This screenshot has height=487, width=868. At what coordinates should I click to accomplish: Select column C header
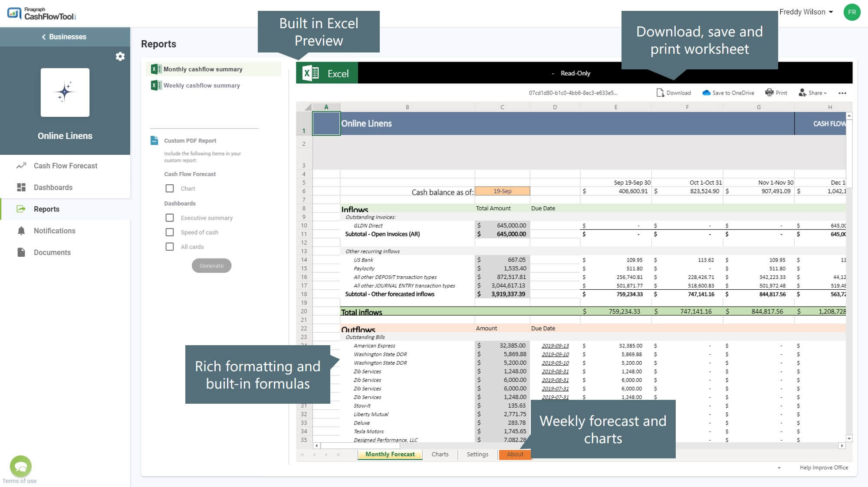pos(502,107)
